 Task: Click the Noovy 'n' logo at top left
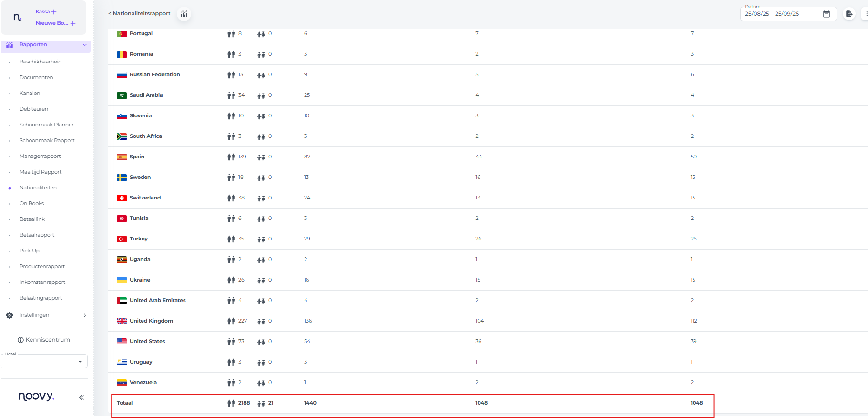coord(18,18)
